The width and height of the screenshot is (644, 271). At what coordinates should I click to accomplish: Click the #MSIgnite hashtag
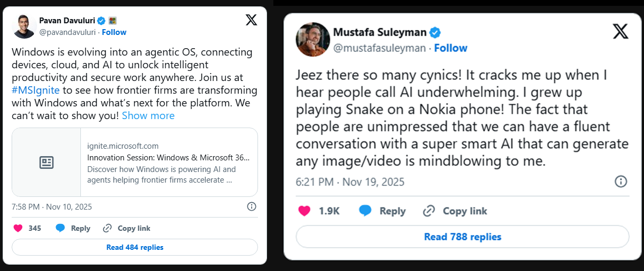click(x=35, y=90)
